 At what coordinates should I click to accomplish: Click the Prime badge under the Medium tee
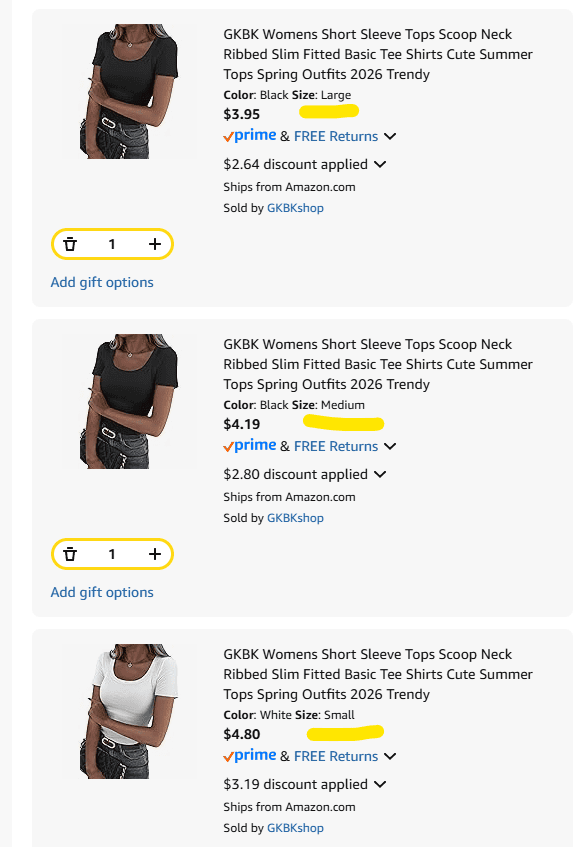pos(249,446)
